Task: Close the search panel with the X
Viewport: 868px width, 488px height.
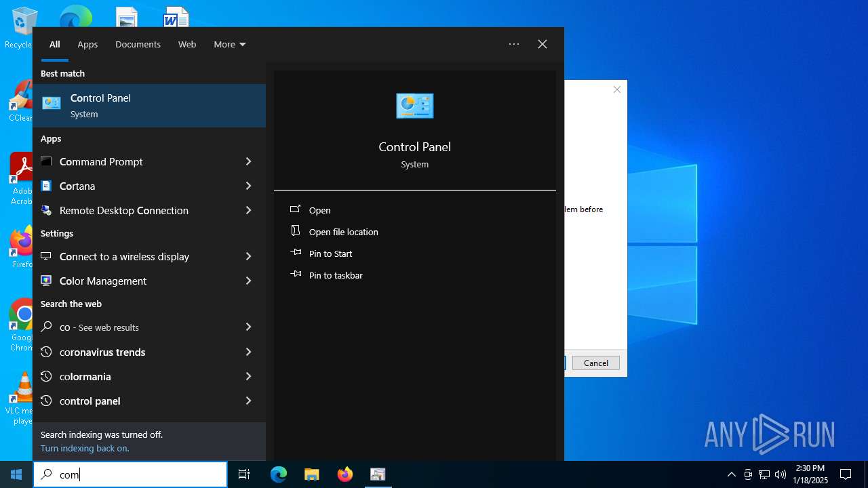Action: (542, 44)
